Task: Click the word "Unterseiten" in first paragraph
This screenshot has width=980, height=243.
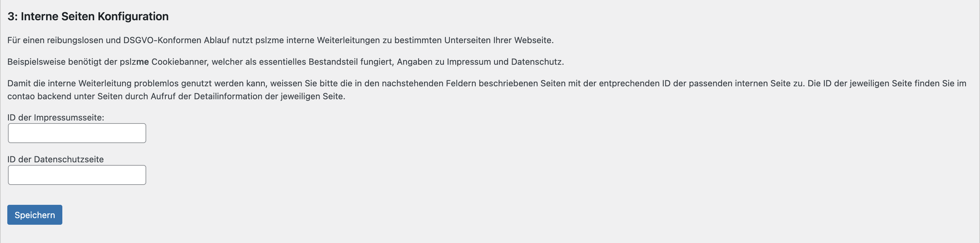Action: click(467, 40)
